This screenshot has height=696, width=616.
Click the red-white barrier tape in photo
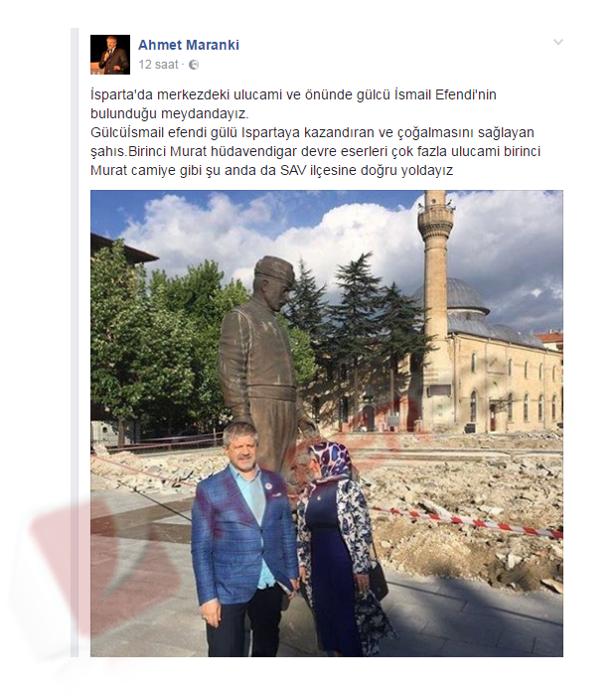click(466, 520)
